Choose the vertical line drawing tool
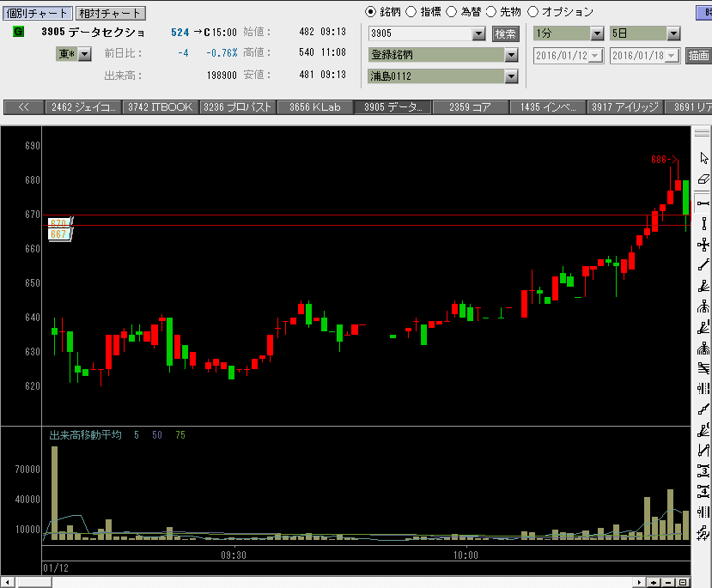Screen dimensions: 712x588 (703, 224)
